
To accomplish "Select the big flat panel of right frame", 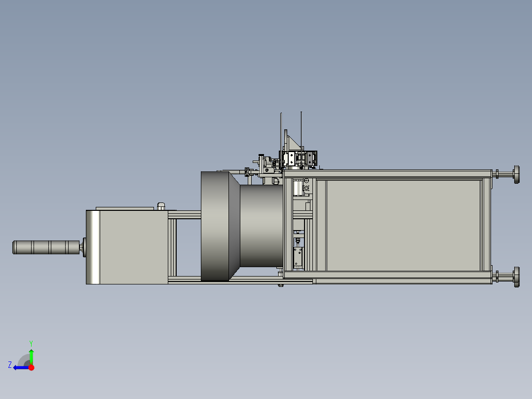I will pyautogui.click(x=403, y=226).
